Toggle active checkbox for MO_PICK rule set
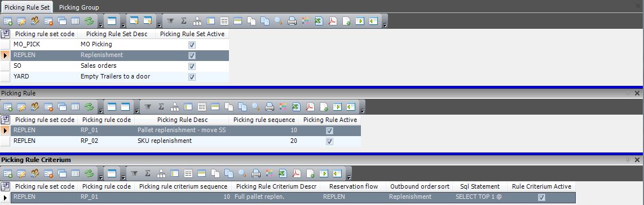The width and height of the screenshot is (644, 205). click(192, 45)
